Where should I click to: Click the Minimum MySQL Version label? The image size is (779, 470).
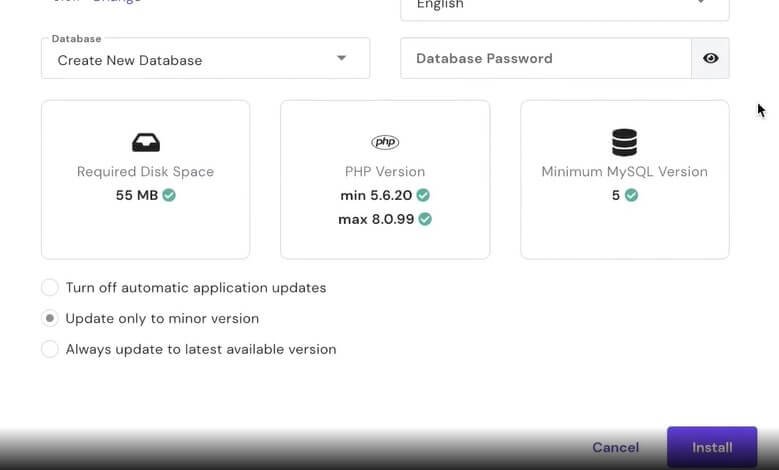coord(624,171)
